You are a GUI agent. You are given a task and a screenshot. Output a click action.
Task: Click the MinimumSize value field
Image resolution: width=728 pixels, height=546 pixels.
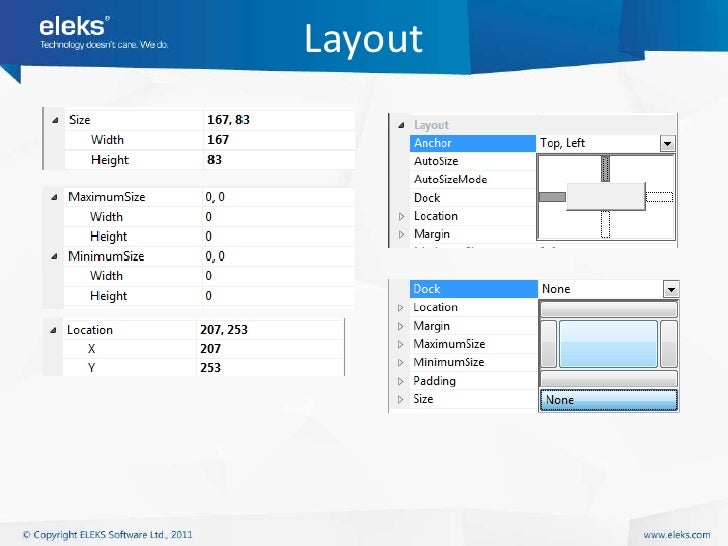tap(279, 256)
